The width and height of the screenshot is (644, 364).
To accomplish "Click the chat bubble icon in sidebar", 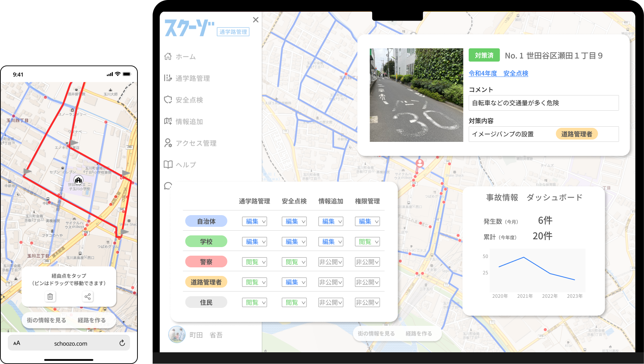I will pos(168,186).
